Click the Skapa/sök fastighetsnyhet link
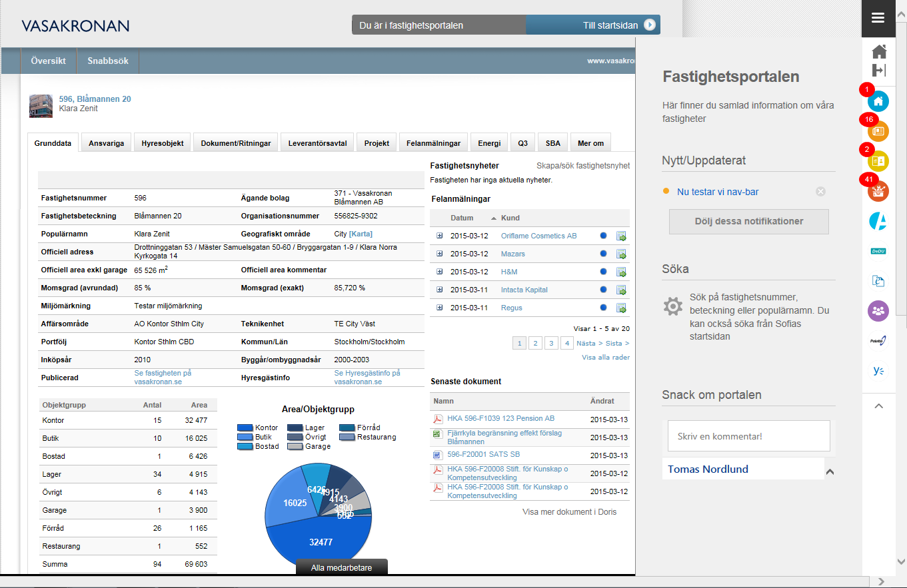Image resolution: width=907 pixels, height=588 pixels. [583, 166]
